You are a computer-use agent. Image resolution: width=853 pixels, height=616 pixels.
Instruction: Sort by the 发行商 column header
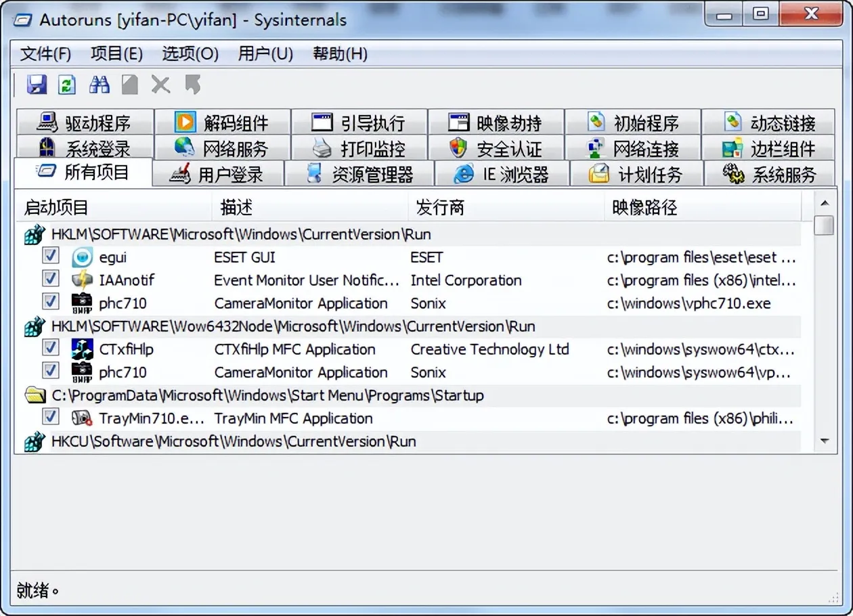pos(506,207)
